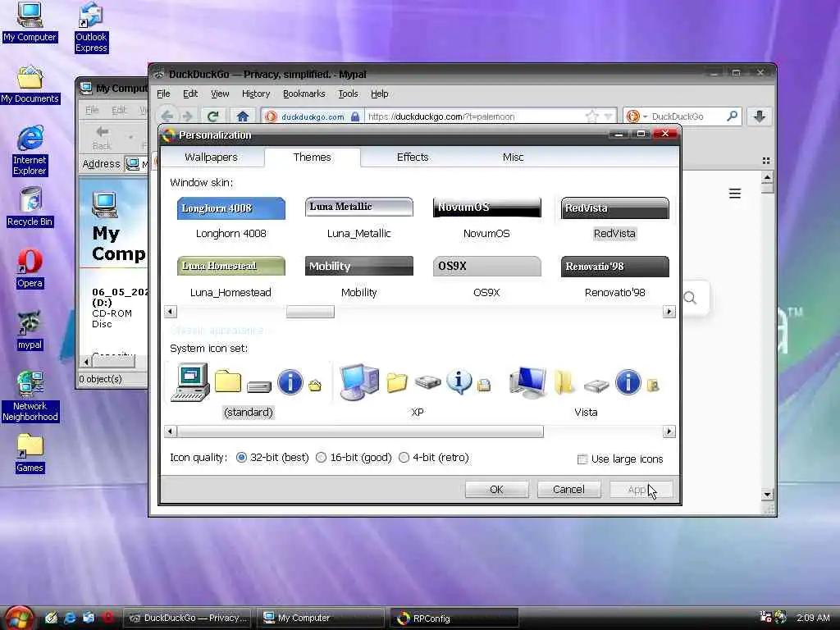Select the Renovatio'98 window skin

[x=614, y=277]
